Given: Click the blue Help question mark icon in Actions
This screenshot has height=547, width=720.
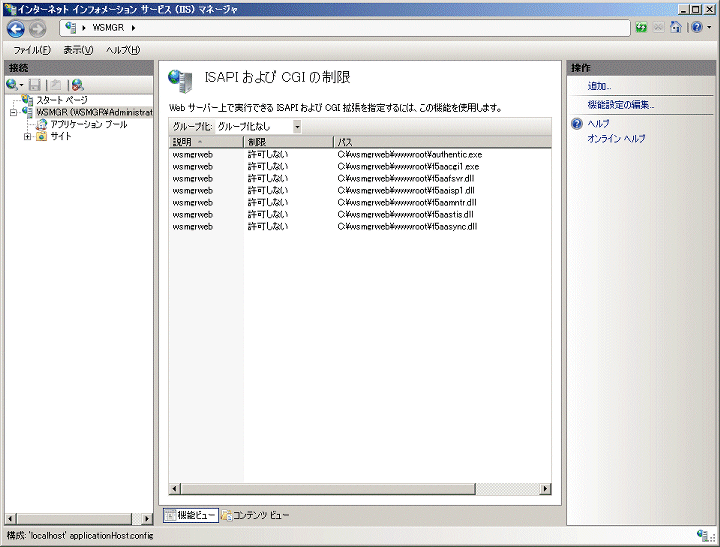Looking at the screenshot, I should (577, 124).
